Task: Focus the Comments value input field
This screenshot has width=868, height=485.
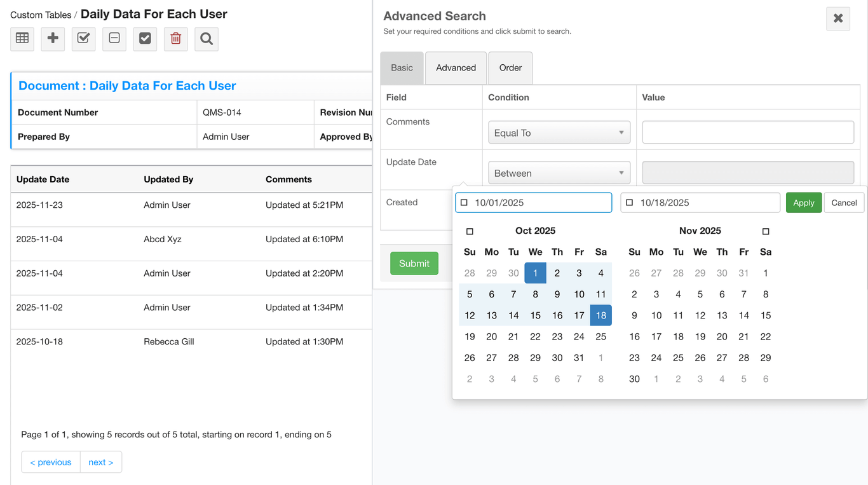Action: tap(748, 132)
